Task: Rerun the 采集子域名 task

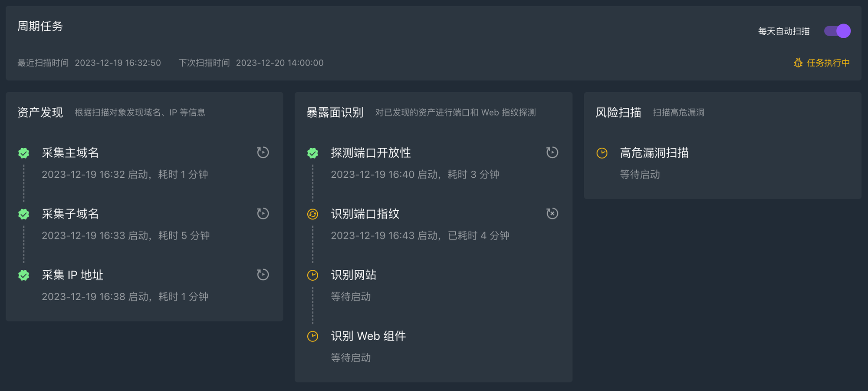Action: [263, 213]
